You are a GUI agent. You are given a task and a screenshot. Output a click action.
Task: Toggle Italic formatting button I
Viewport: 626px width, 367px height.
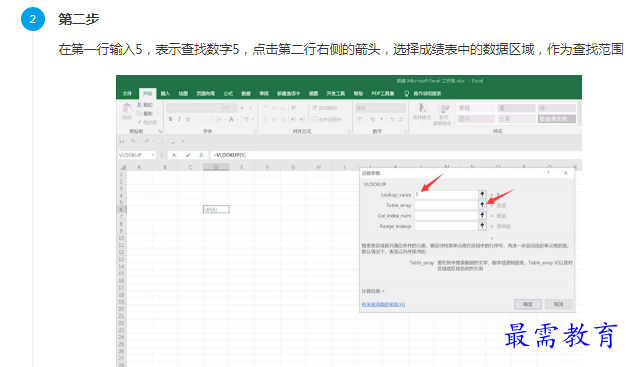(x=179, y=119)
